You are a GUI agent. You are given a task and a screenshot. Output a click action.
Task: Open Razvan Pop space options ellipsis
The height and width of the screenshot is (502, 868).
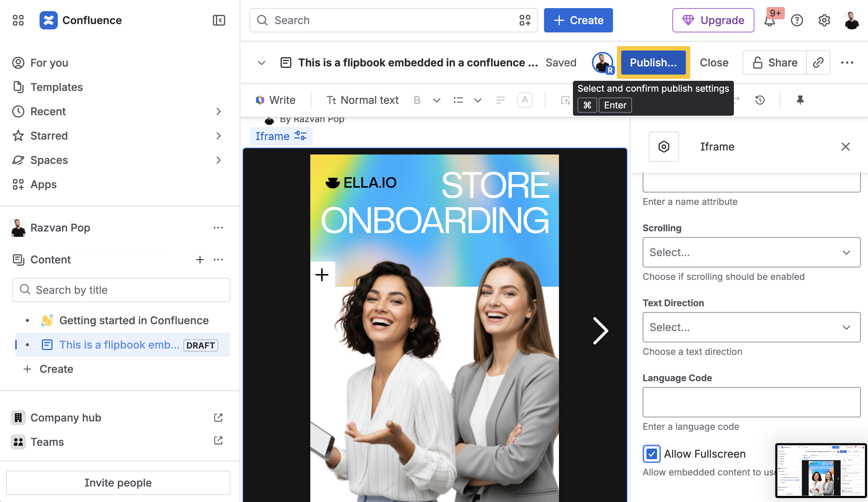(218, 228)
